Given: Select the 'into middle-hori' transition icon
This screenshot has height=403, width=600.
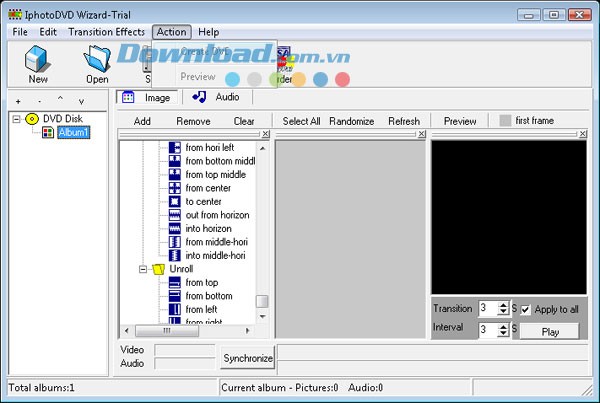Looking at the screenshot, I should pos(175,256).
